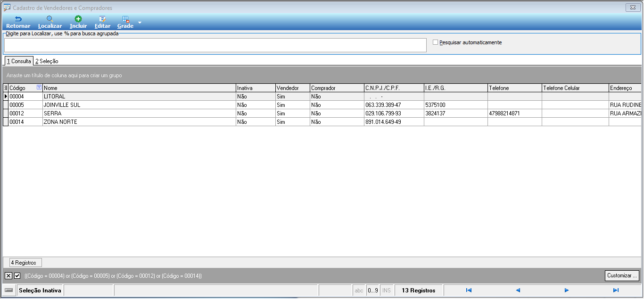The width and height of the screenshot is (644, 299).
Task: Click the group-by column drop area
Action: point(322,75)
